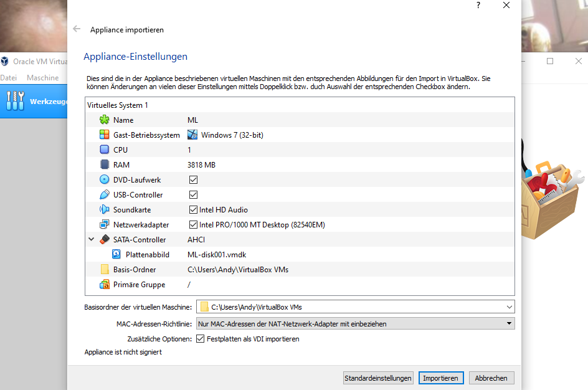The width and height of the screenshot is (588, 390).
Task: Click the USB-Controller plug icon
Action: tap(104, 194)
